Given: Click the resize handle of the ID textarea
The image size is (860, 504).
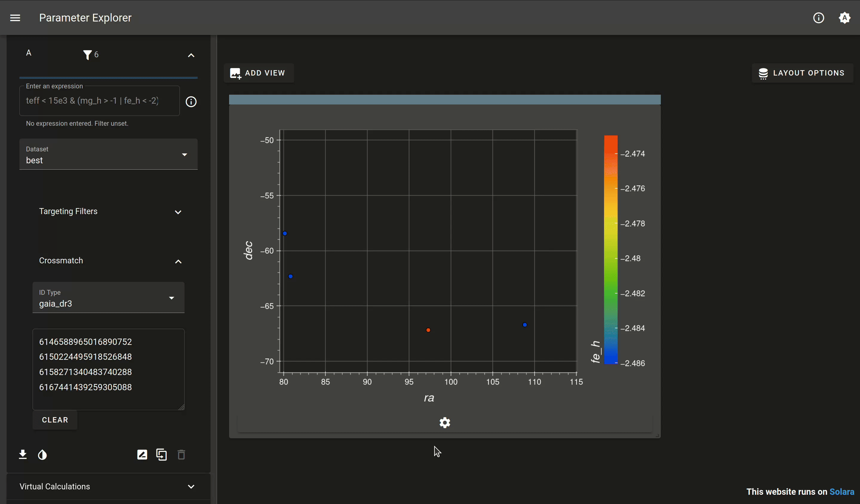Looking at the screenshot, I should click(182, 407).
